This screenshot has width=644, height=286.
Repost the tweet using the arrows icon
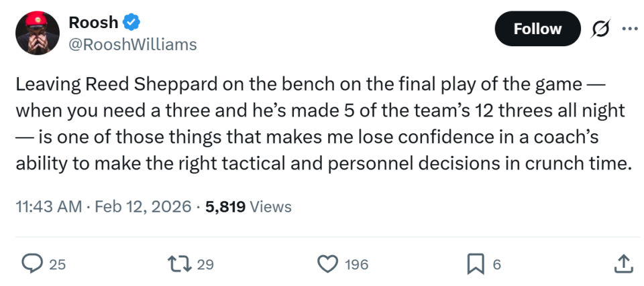tap(181, 265)
